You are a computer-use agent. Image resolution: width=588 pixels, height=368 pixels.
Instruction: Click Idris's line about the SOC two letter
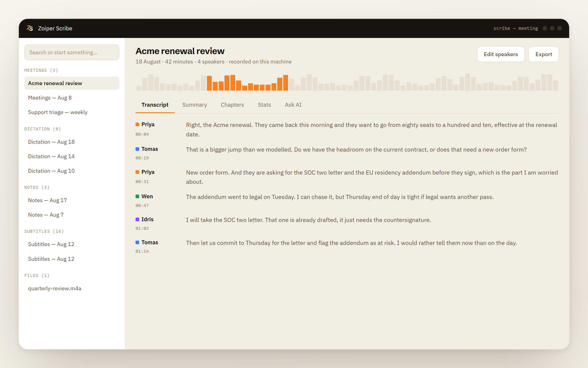[x=308, y=220]
